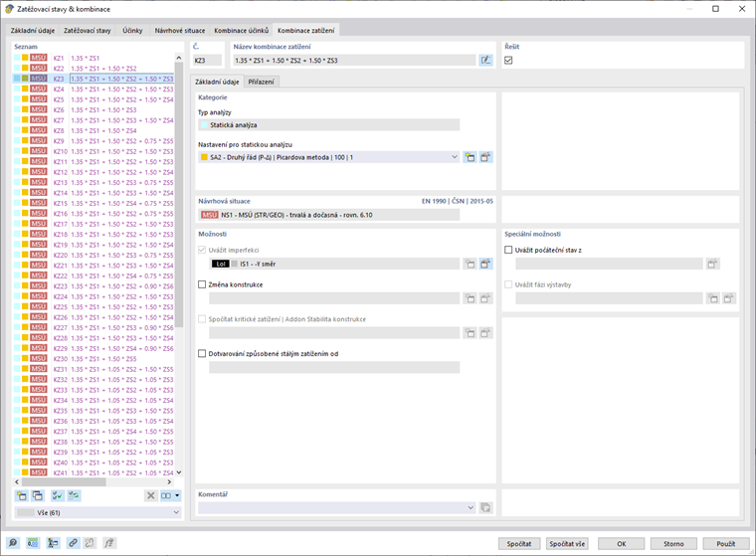756x556 pixels.
Task: Click the Název kombinace zatížení name field
Action: [x=354, y=61]
